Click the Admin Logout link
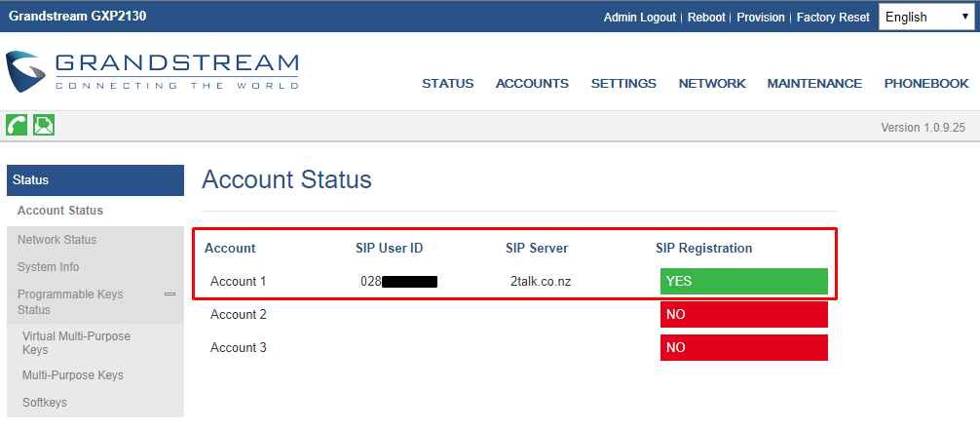The width and height of the screenshot is (980, 431). (639, 18)
